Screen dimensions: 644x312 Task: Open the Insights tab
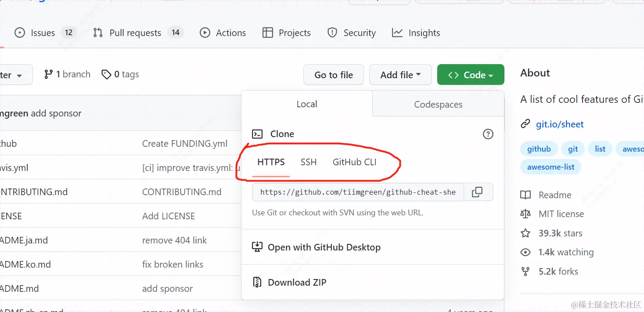(416, 33)
